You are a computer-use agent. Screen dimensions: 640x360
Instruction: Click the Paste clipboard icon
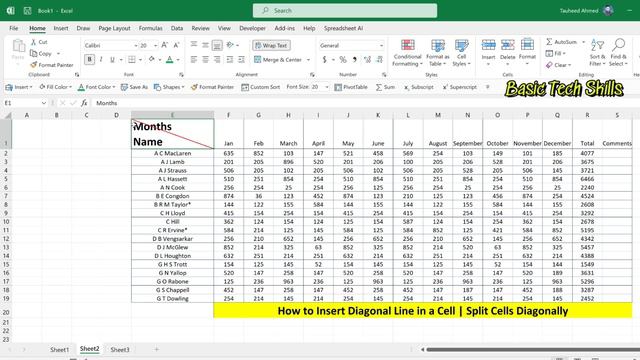point(18,46)
